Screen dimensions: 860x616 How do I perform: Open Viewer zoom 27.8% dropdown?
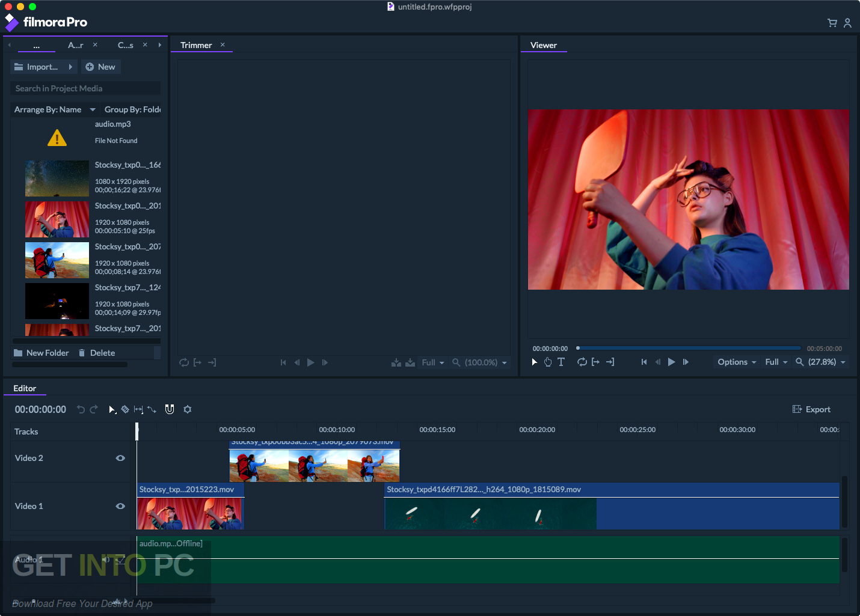pyautogui.click(x=820, y=362)
